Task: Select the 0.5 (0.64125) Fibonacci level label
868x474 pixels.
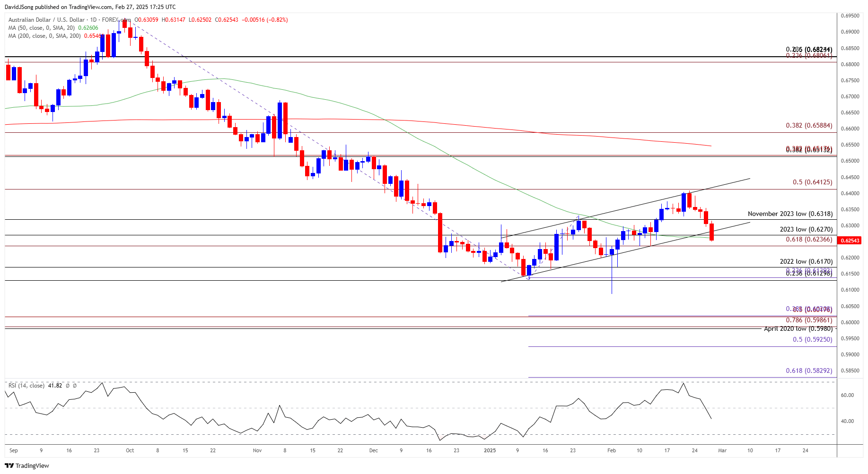Action: (x=812, y=182)
